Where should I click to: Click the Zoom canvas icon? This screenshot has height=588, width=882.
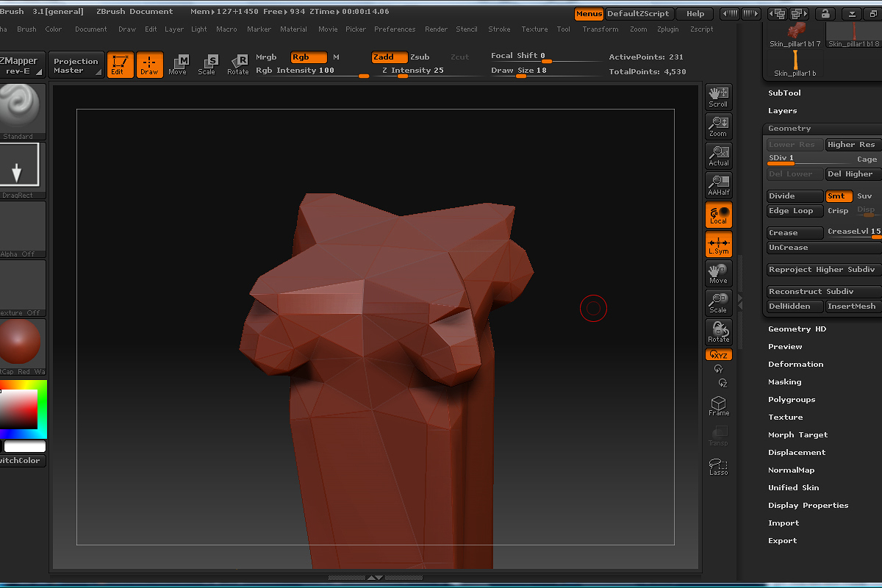point(718,126)
